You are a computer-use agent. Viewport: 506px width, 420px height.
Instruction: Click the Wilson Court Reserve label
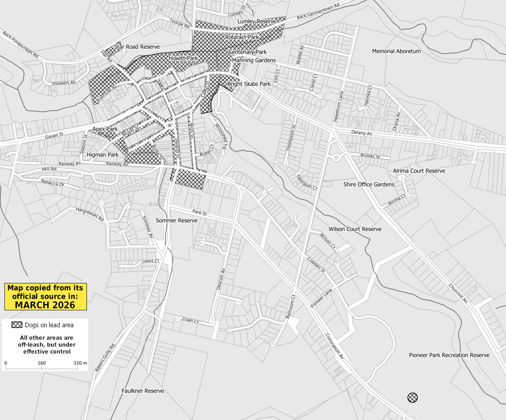(355, 229)
